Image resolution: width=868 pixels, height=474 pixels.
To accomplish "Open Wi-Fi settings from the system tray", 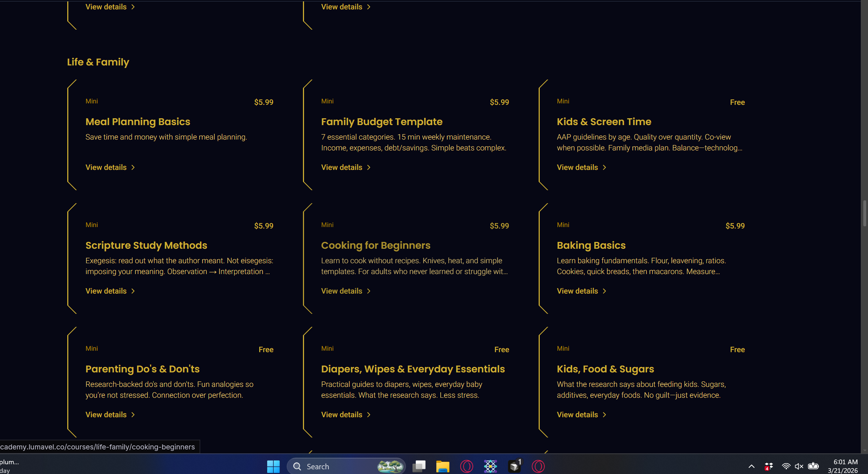I will tap(786, 466).
